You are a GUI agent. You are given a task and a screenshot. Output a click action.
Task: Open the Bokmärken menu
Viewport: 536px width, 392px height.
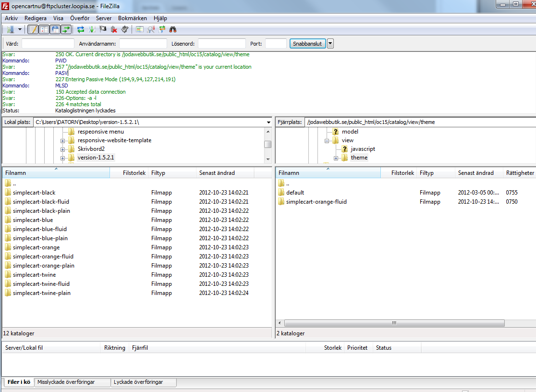point(132,18)
